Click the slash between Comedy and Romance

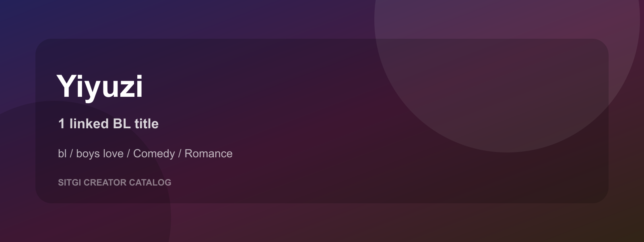pos(180,154)
